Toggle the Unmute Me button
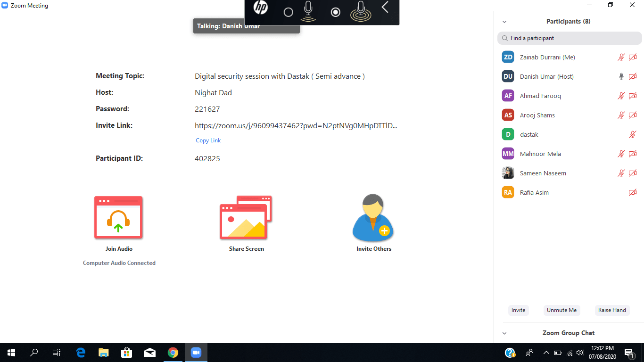The image size is (644, 362). [561, 310]
